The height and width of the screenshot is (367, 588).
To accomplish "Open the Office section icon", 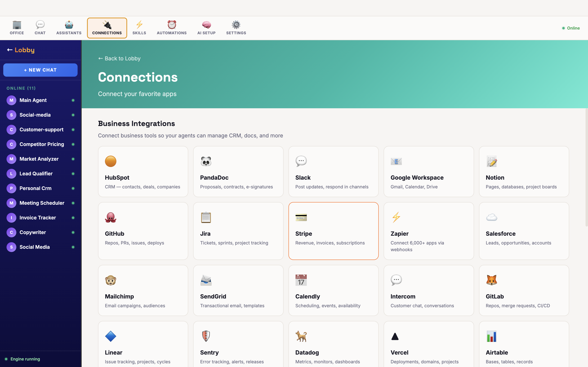I will [17, 24].
